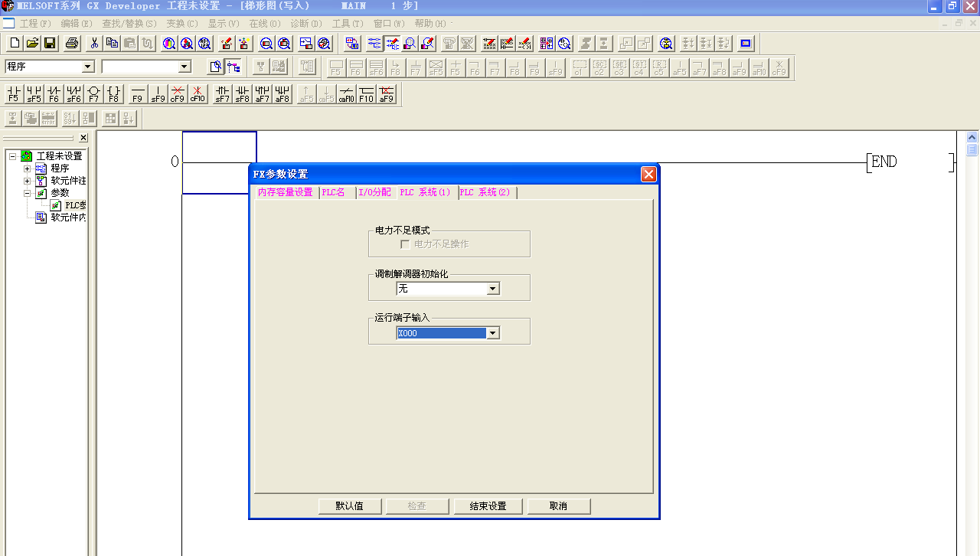Click the 结束设置 button
Screen dimensions: 980x556
pyautogui.click(x=488, y=506)
